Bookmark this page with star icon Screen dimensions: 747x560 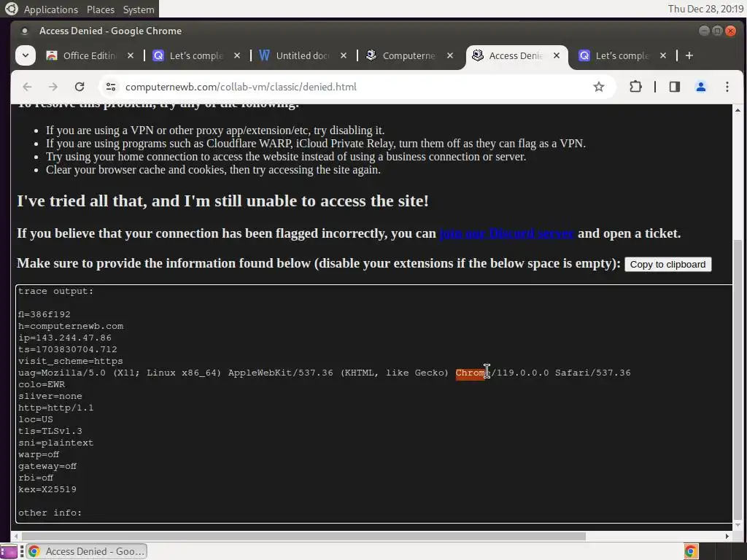click(x=599, y=87)
